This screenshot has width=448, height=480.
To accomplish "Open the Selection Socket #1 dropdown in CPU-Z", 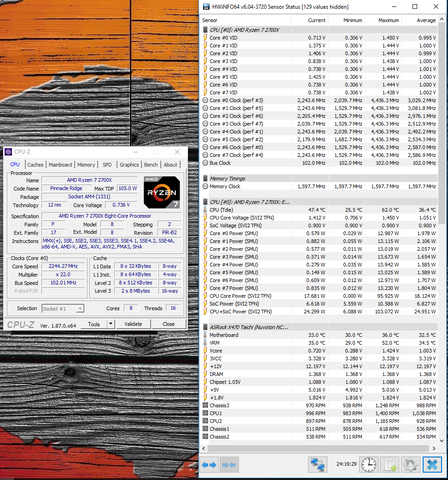I will 63,309.
